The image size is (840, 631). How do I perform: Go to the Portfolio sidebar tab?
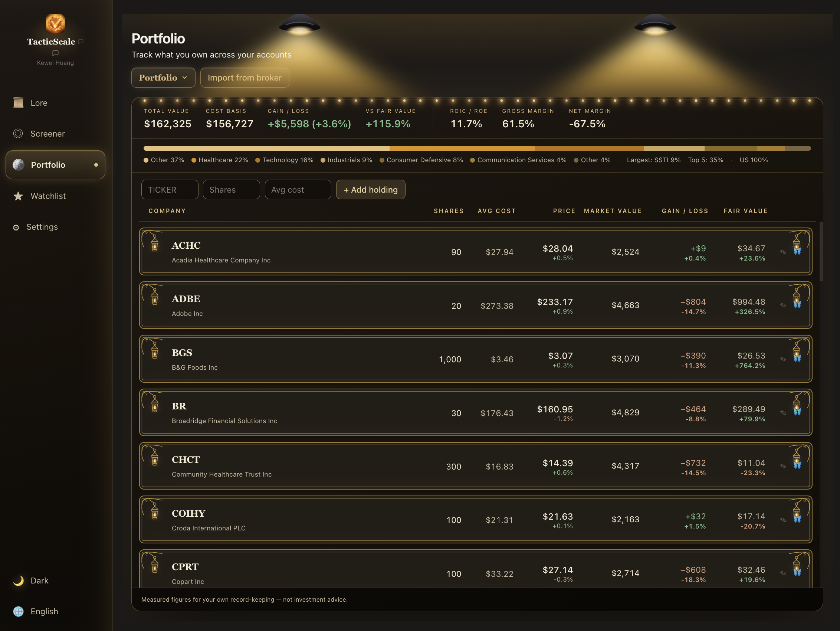(x=55, y=165)
